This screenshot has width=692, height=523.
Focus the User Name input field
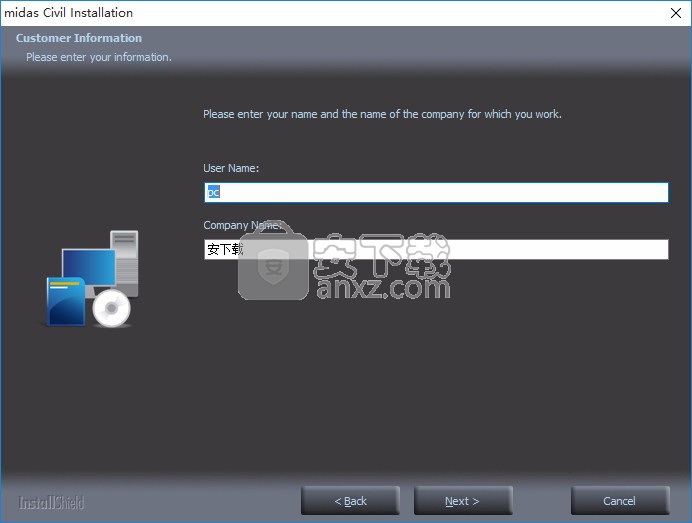tap(436, 192)
